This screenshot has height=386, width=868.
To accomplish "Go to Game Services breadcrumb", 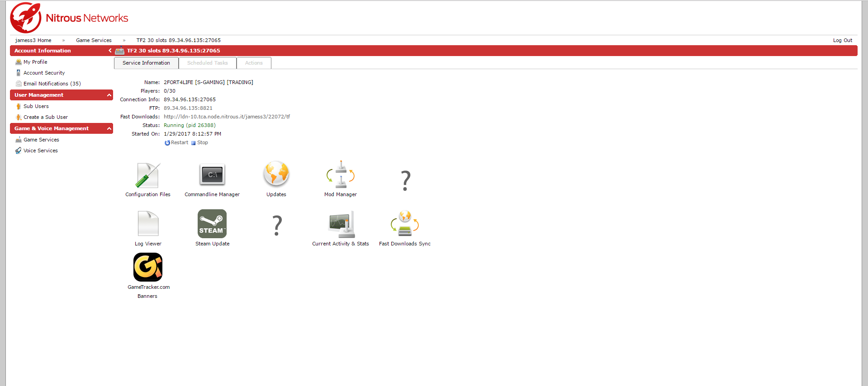I will [94, 40].
